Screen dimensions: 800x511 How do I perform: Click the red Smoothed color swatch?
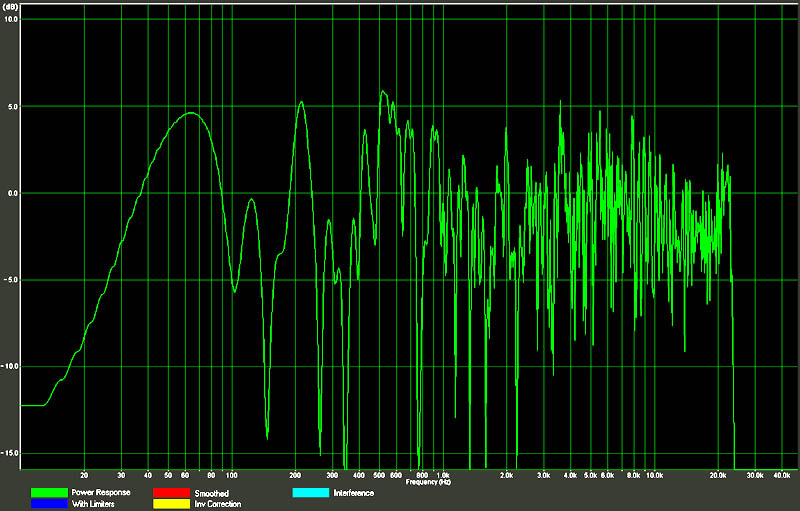[171, 493]
